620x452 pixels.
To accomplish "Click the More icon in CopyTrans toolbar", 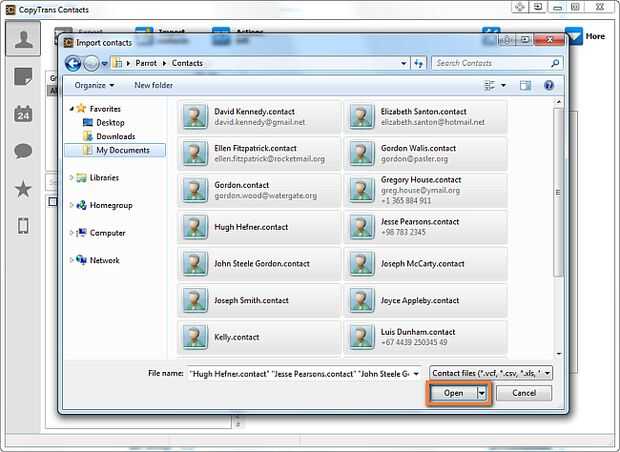I will (574, 36).
